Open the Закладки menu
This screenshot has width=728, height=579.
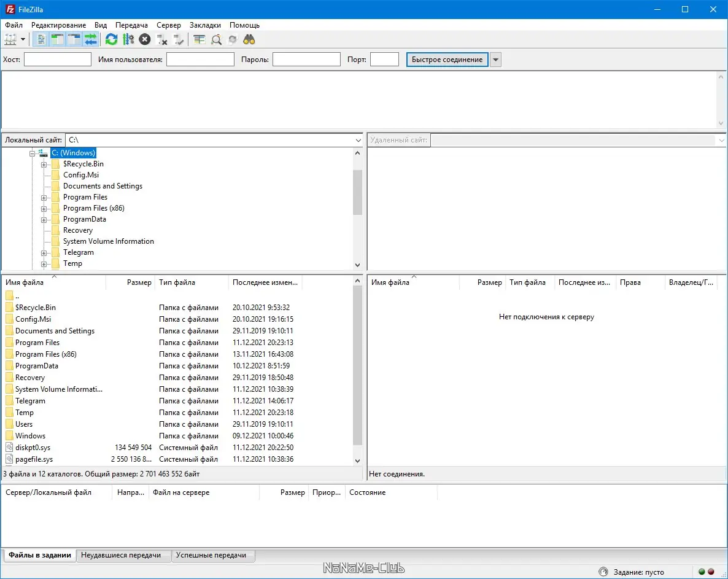point(205,25)
